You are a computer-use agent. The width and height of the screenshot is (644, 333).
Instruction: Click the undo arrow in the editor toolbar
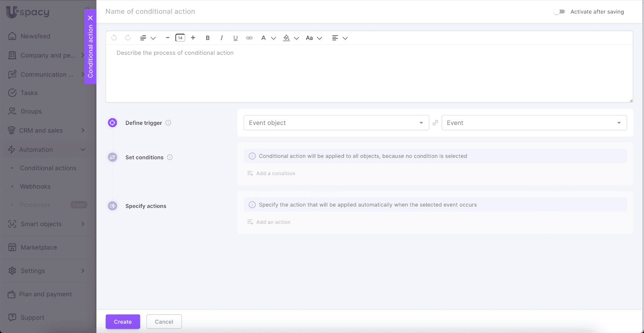click(x=114, y=38)
